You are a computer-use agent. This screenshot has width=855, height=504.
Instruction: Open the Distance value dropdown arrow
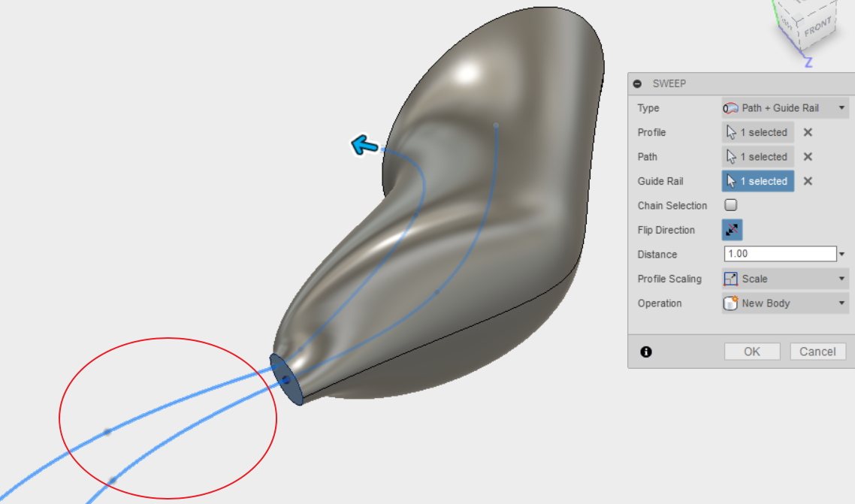click(x=842, y=254)
